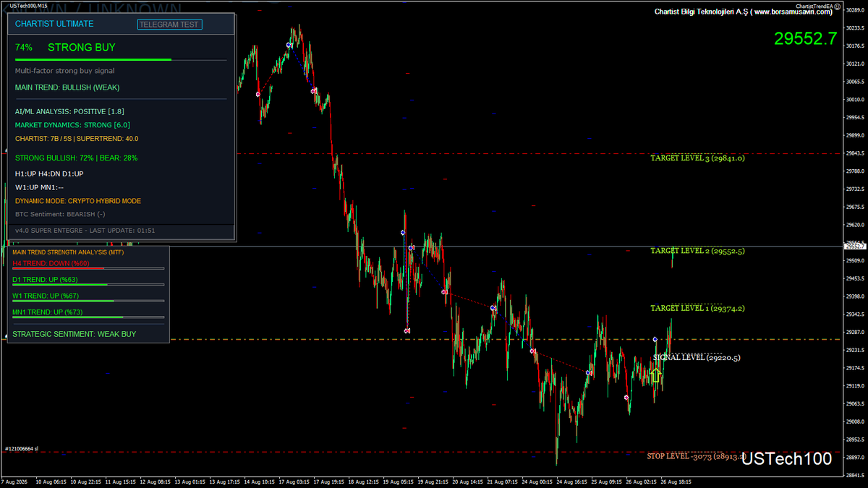Viewport: 868px width, 488px height.
Task: Click the CHARTIST ULTIMATE panel title
Action: [x=54, y=24]
